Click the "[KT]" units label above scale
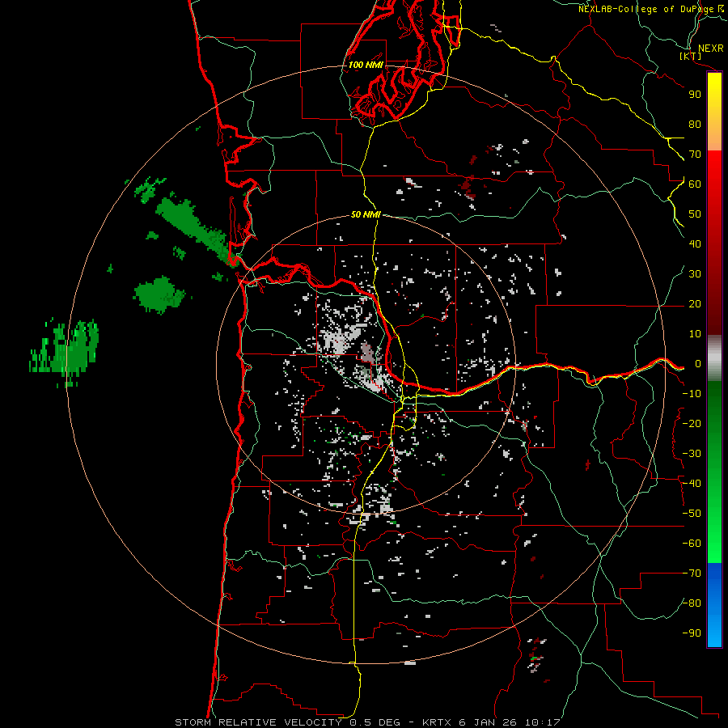This screenshot has width=728, height=728. click(x=690, y=57)
